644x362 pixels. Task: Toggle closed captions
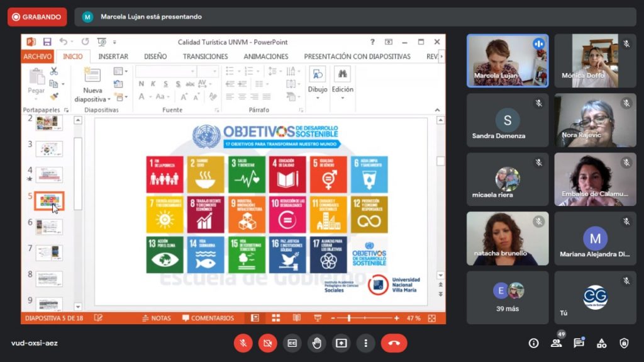click(x=292, y=343)
